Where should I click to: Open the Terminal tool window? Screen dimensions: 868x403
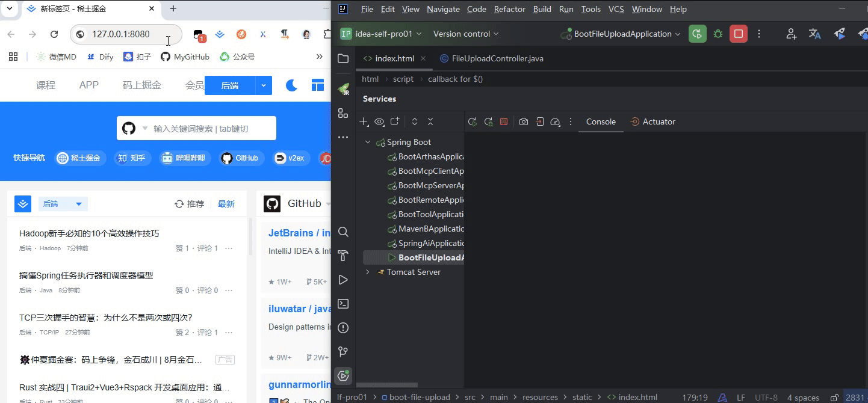343,304
